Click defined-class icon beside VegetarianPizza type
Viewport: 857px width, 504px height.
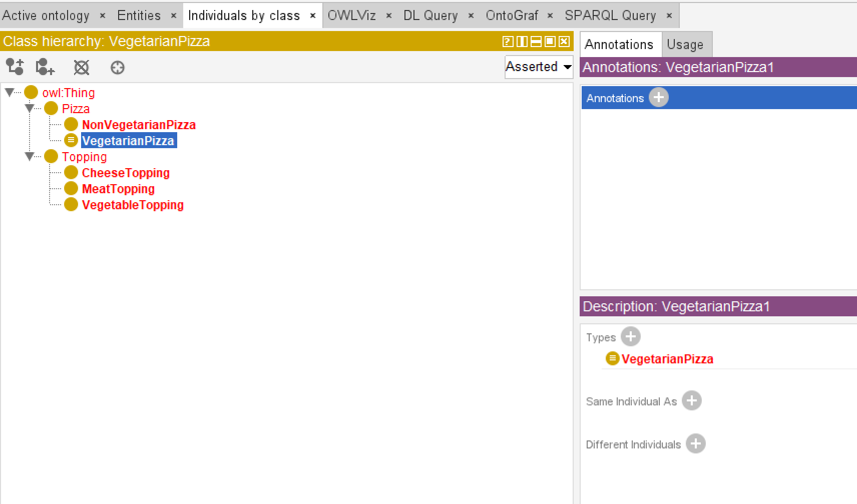(x=612, y=358)
